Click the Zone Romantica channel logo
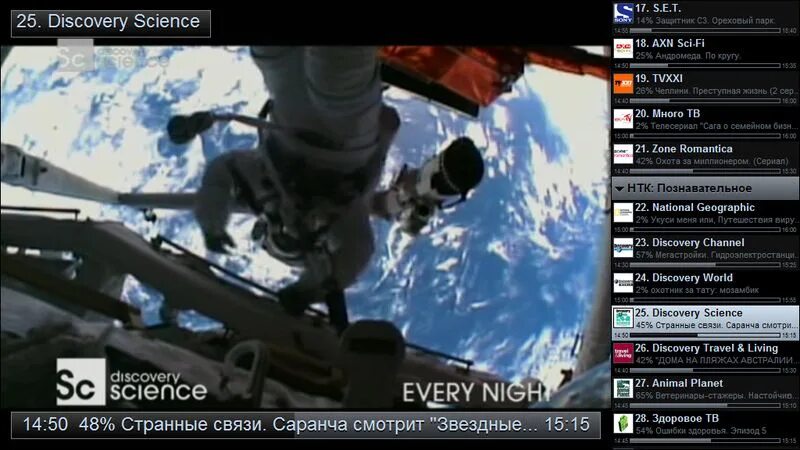The width and height of the screenshot is (800, 450). (x=623, y=154)
